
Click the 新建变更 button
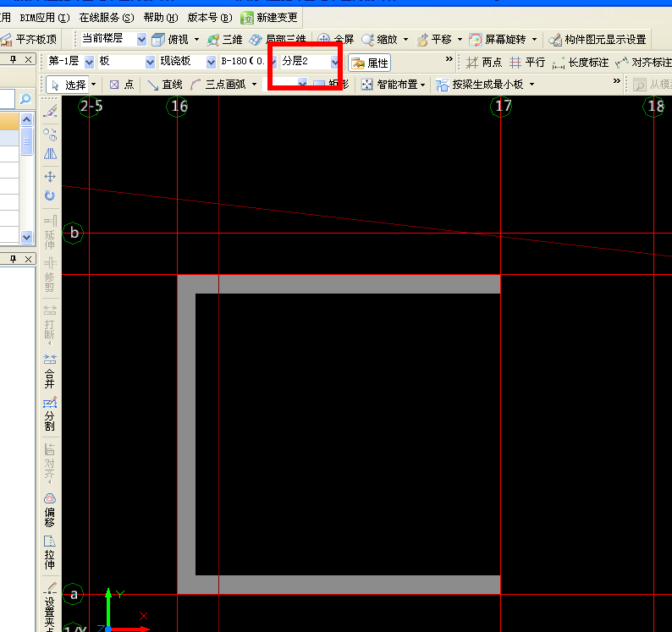[x=269, y=18]
